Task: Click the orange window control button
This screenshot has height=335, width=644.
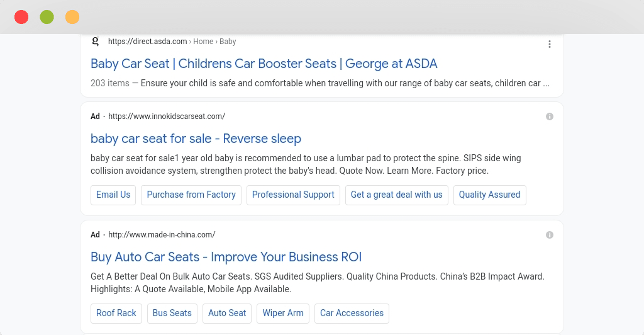Action: 72,17
